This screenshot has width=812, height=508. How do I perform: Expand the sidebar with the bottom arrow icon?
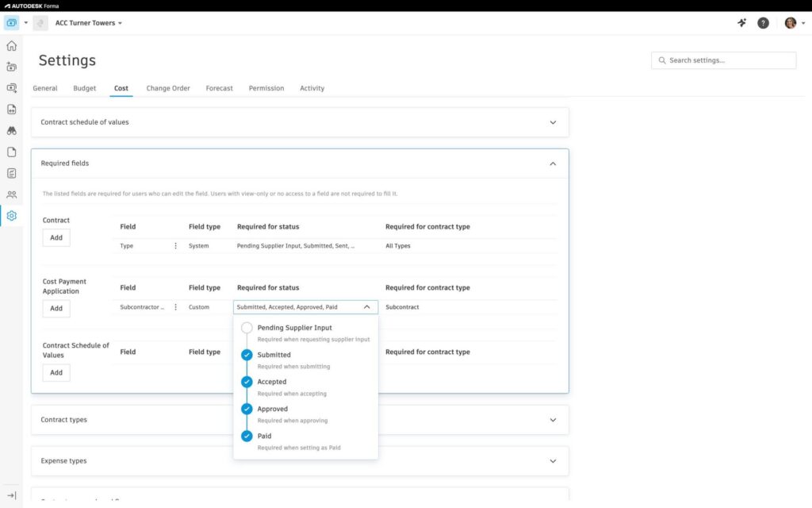(11, 495)
